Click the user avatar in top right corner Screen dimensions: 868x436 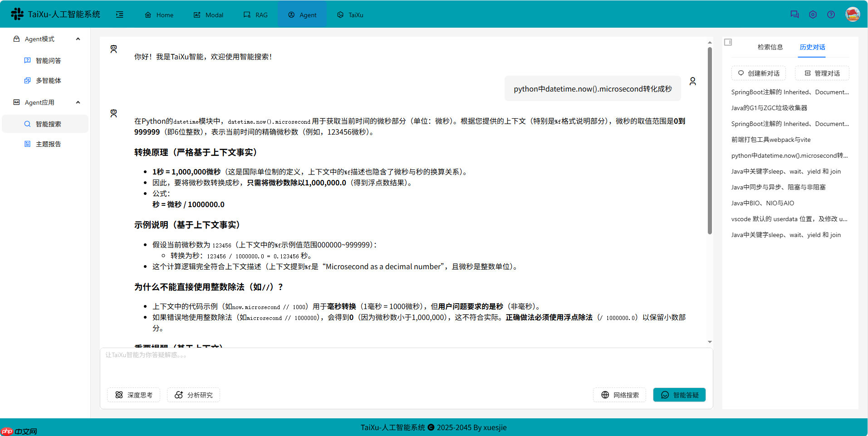click(x=852, y=14)
